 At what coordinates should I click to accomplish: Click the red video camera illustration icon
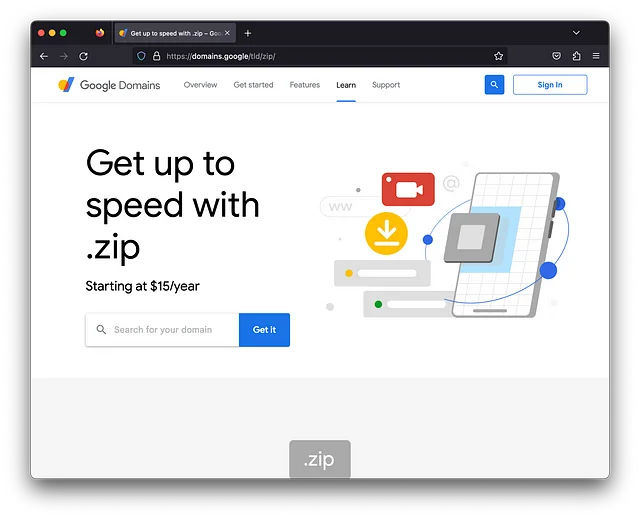point(408,189)
